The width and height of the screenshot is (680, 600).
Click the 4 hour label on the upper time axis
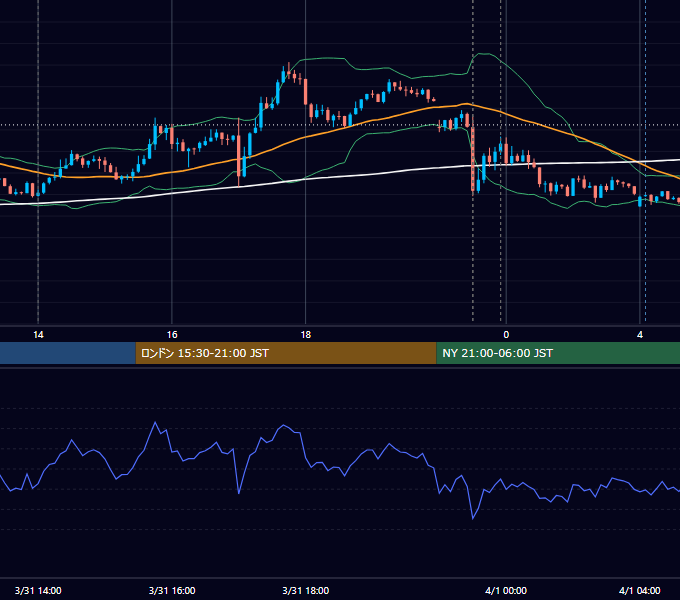[640, 335]
